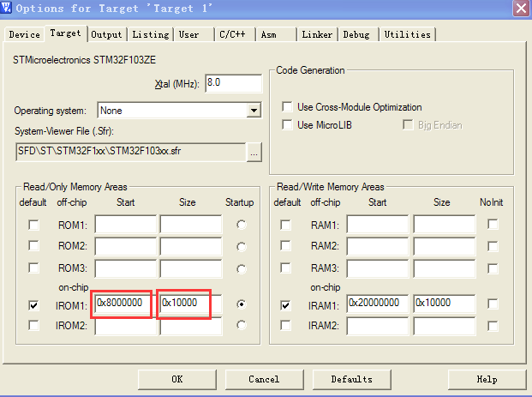Enable Use MicroLIB checkbox
Image resolution: width=532 pixels, height=397 pixels.
[x=287, y=125]
